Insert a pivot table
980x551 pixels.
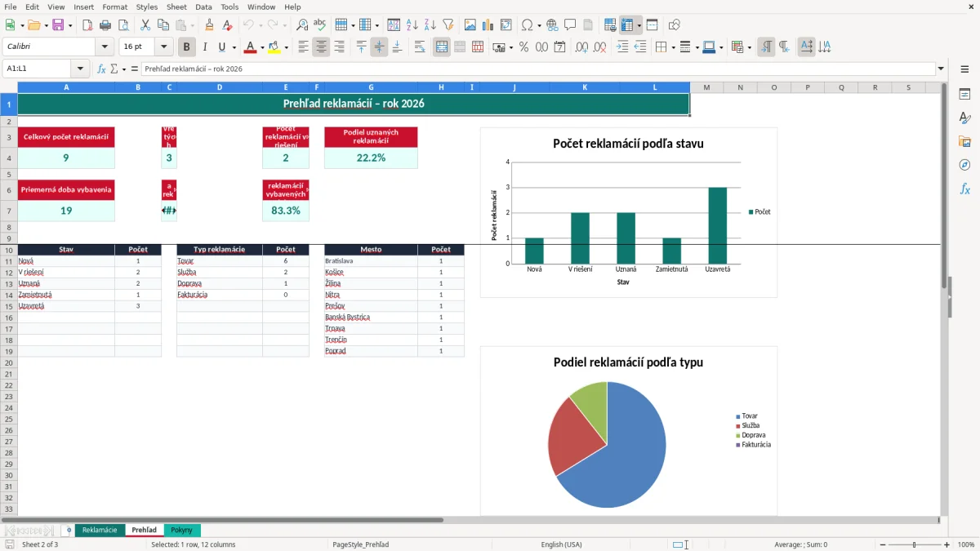pos(506,25)
